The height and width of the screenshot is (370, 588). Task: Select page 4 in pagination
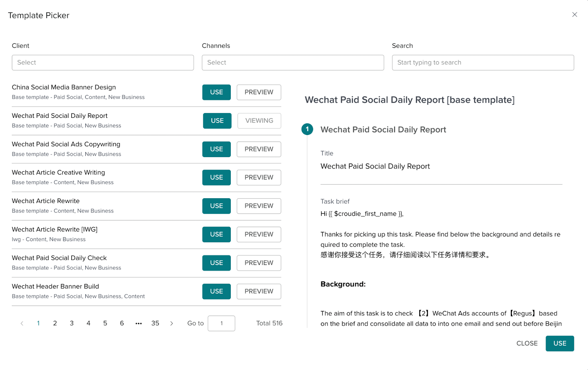point(89,323)
